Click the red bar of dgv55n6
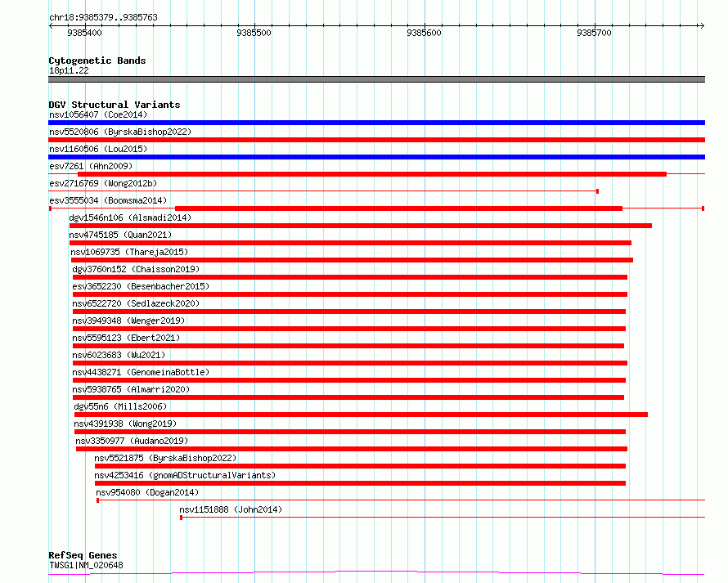Screen dimensions: 728x583 361,415
